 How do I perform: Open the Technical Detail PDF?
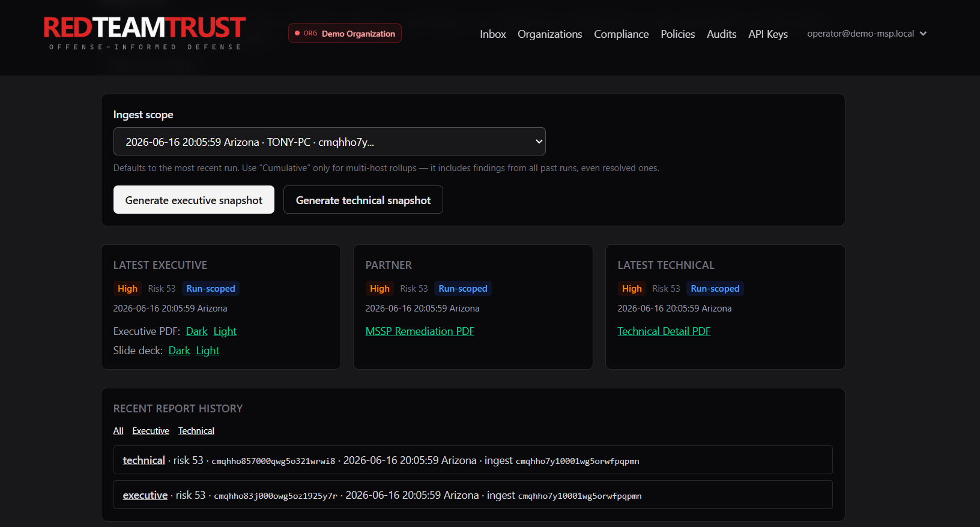pyautogui.click(x=664, y=331)
